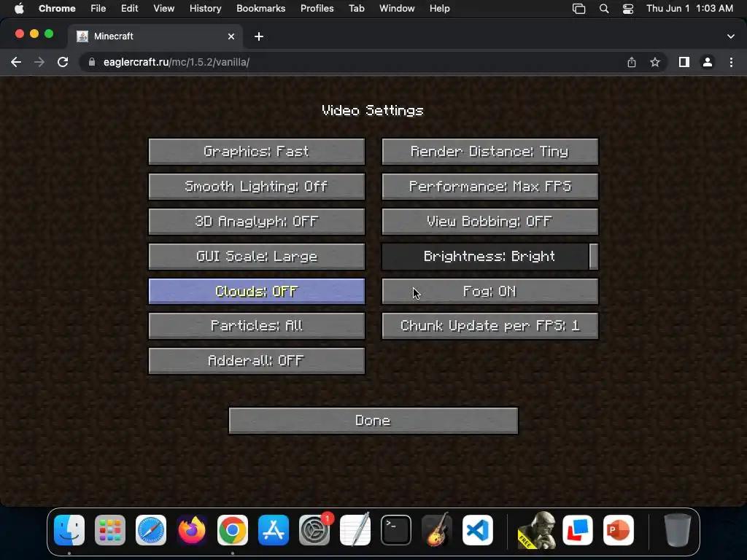Open Spotlight search in menu bar

(x=604, y=9)
